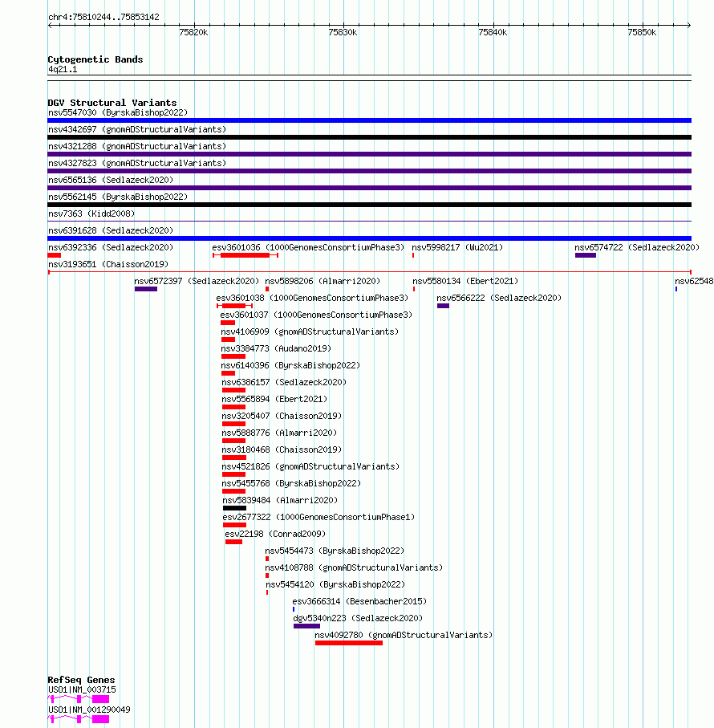Click the nsv6566222 (Sedlazeck2020) label
The height and width of the screenshot is (728, 714).
[499, 298]
